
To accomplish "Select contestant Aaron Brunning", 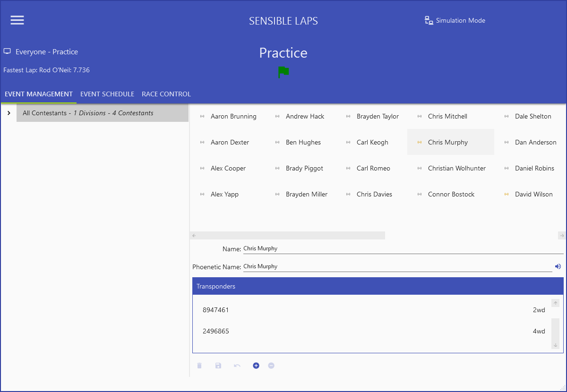I will [x=233, y=116].
